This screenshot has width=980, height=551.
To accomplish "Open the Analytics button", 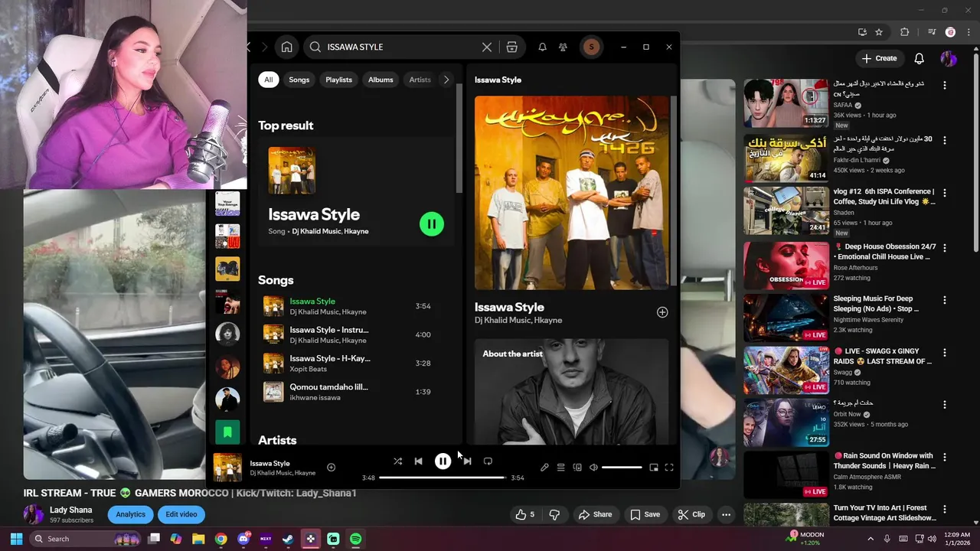I will coord(130,514).
